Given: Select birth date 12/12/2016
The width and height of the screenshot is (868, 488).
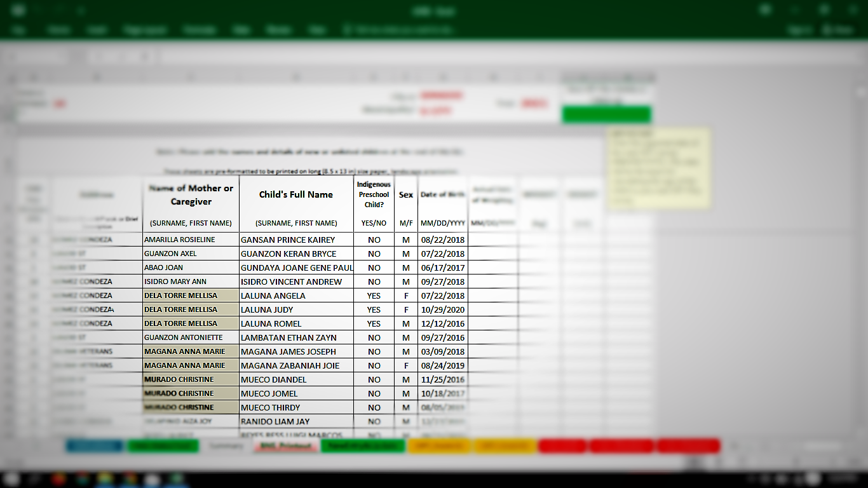Looking at the screenshot, I should coord(443,323).
